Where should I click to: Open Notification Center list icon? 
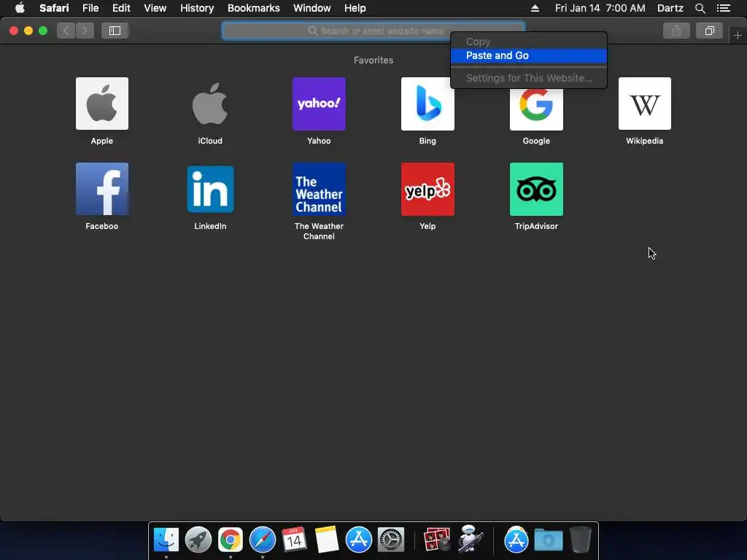coord(723,8)
